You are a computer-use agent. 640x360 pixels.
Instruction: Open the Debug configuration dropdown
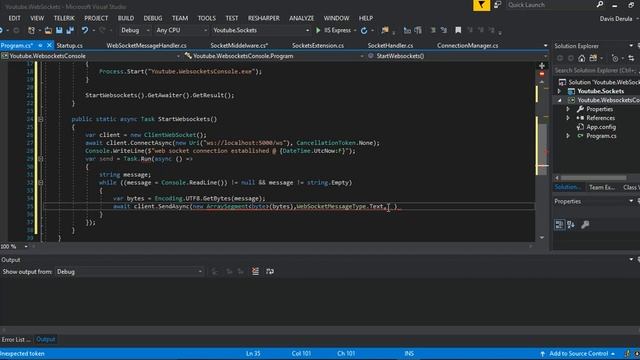click(x=135, y=30)
